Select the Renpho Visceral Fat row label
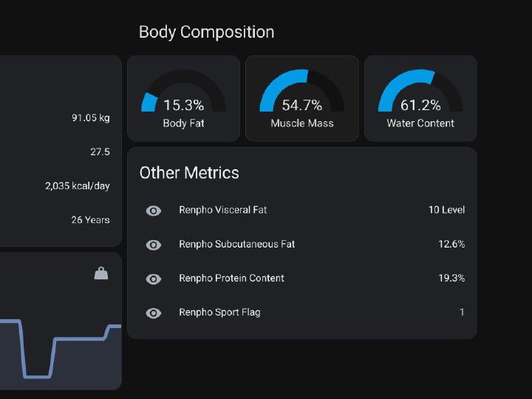 click(222, 210)
